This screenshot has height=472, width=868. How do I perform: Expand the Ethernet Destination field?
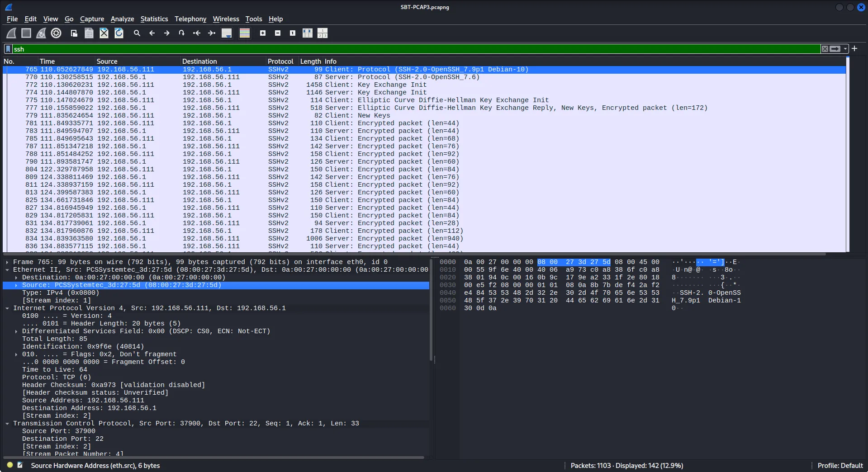point(16,278)
